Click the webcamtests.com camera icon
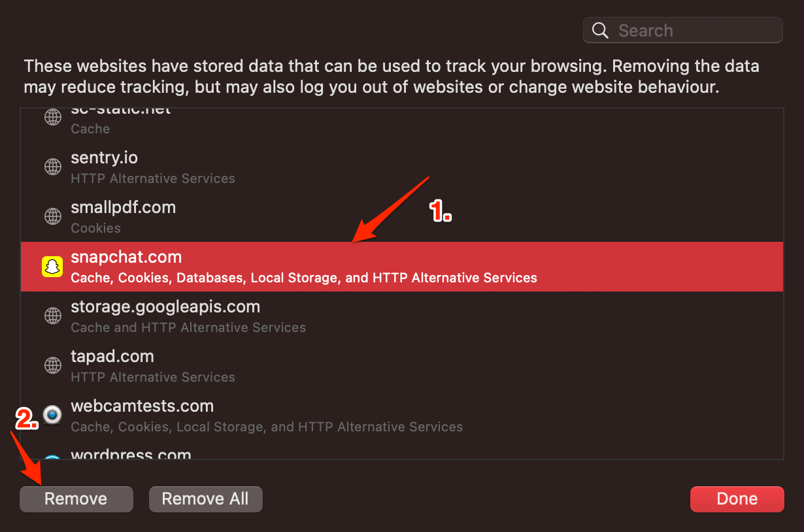The height and width of the screenshot is (532, 804). [x=52, y=415]
